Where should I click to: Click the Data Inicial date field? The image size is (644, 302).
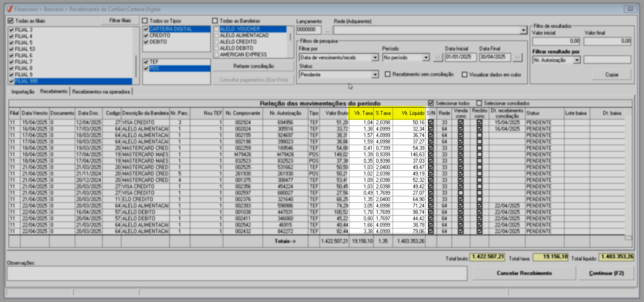click(x=460, y=57)
